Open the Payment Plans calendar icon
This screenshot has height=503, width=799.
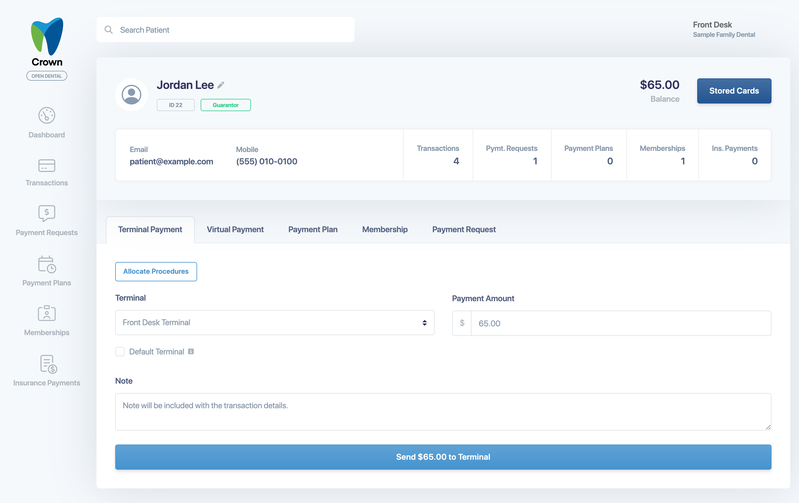46,264
